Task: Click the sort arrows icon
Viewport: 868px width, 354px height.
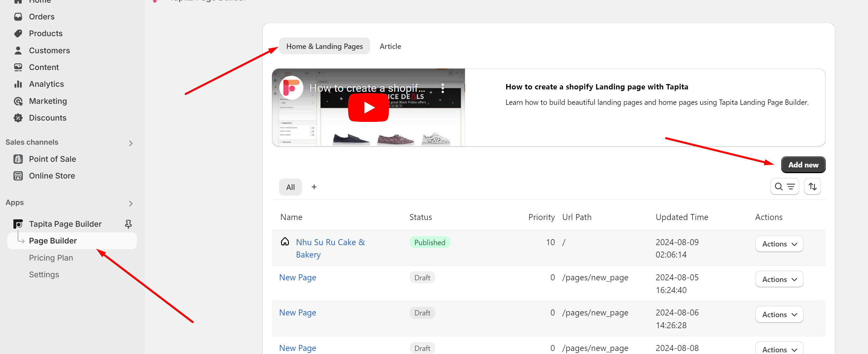Action: (812, 187)
